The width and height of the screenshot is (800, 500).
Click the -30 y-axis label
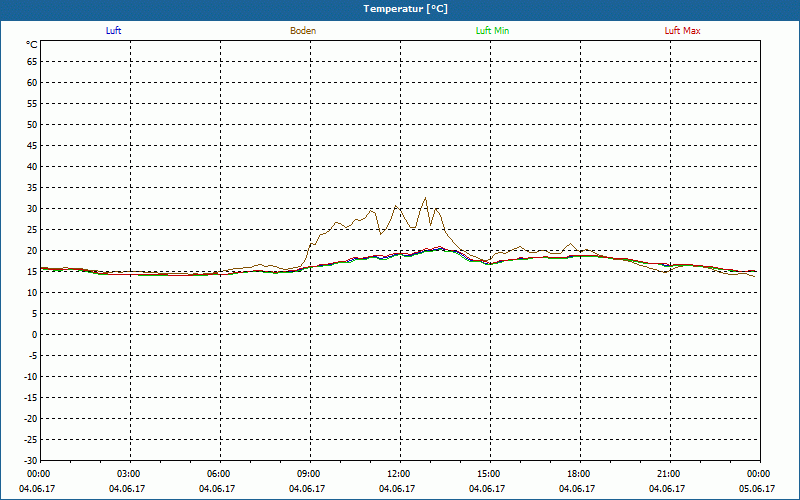click(30, 461)
